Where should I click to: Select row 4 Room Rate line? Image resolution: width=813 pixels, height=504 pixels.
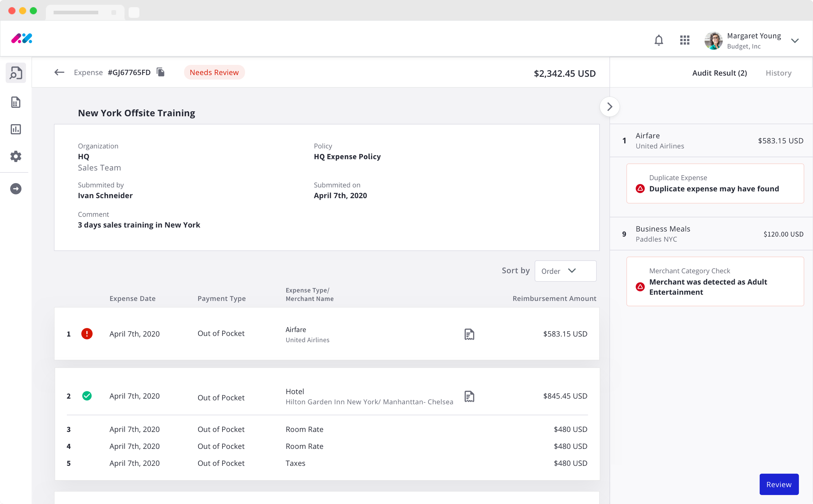(x=327, y=446)
